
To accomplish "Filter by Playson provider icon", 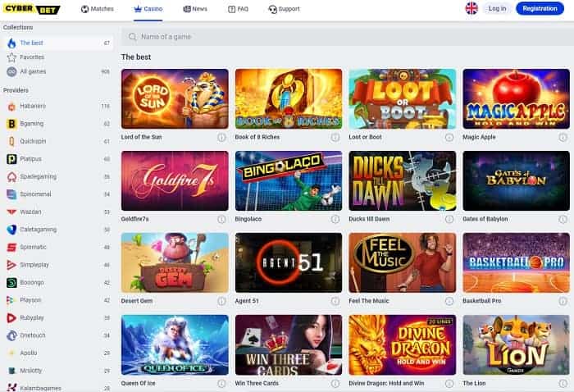I will click(10, 300).
